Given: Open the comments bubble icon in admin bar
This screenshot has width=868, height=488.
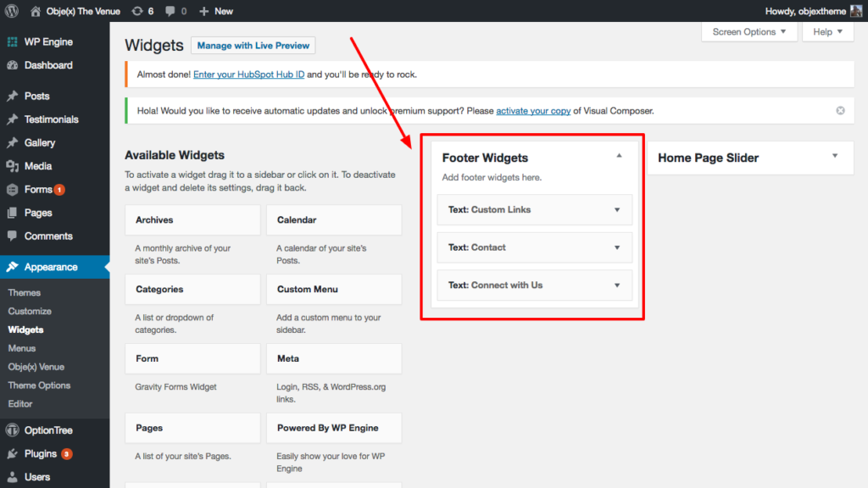Looking at the screenshot, I should pos(170,11).
